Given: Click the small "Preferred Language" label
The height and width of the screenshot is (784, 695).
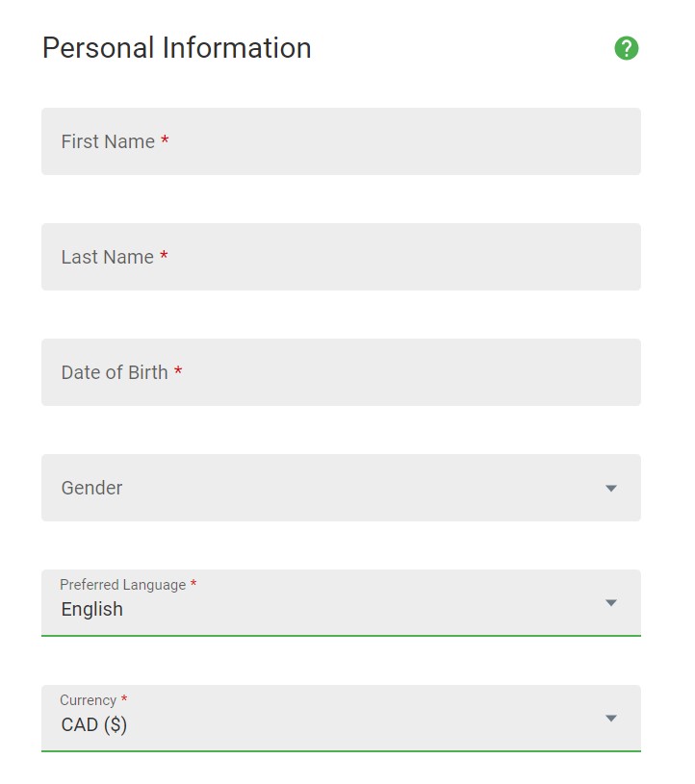Looking at the screenshot, I should click(x=122, y=585).
